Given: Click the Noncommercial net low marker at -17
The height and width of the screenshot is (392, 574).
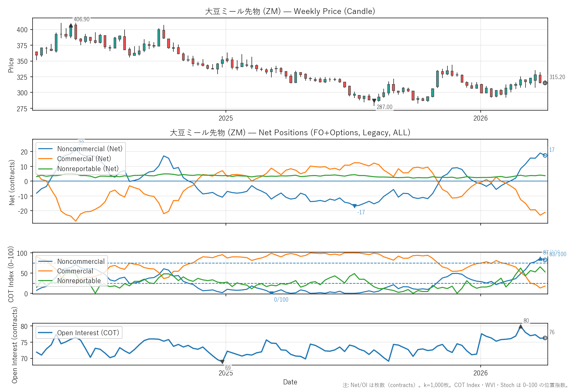Looking at the screenshot, I should pos(354,206).
